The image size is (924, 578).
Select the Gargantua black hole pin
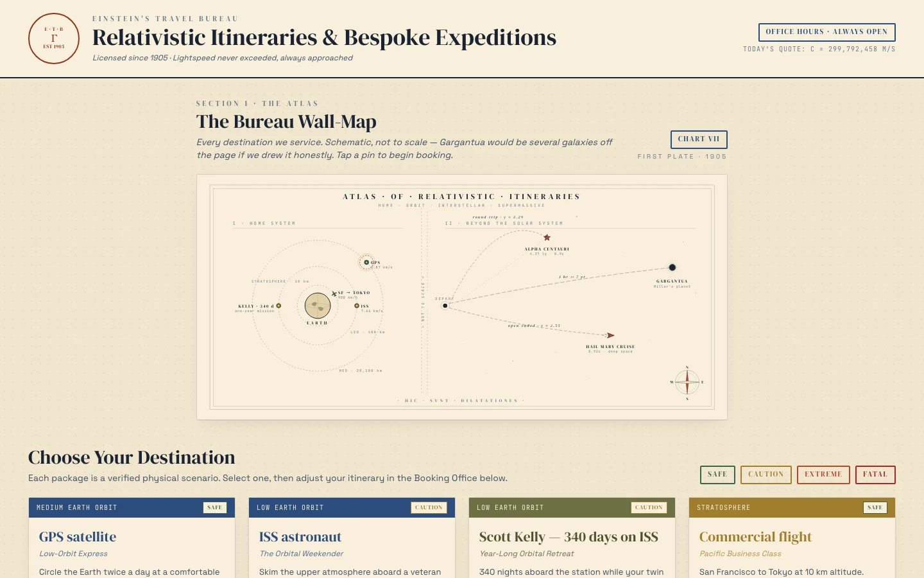tap(672, 267)
